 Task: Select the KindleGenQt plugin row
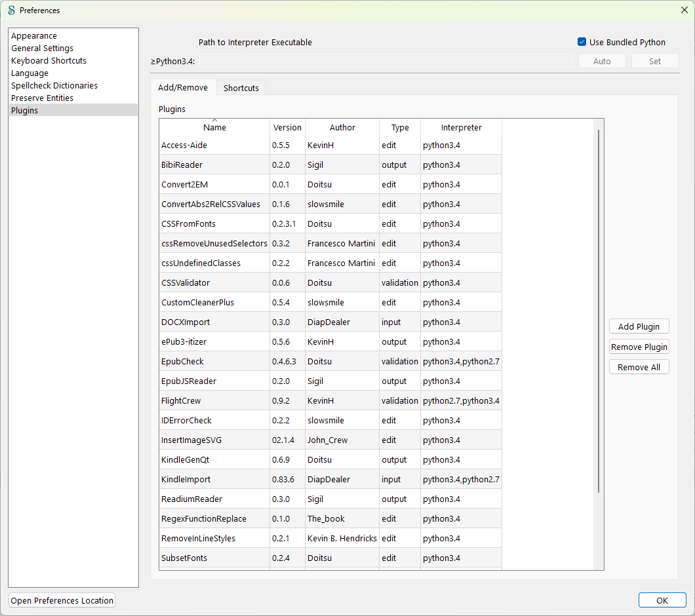click(330, 459)
